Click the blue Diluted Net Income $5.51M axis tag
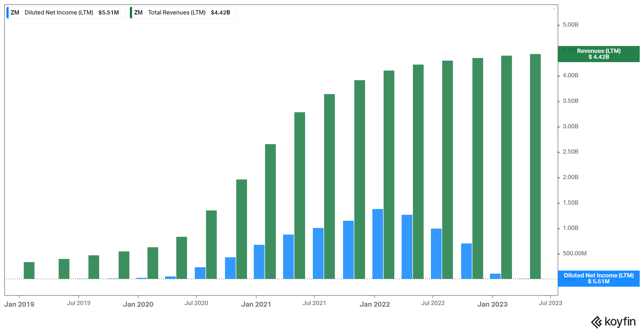 [598, 278]
